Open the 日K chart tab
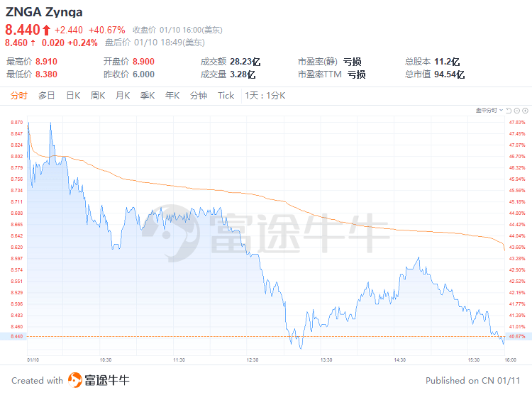This screenshot has width=532, height=395. [73, 96]
